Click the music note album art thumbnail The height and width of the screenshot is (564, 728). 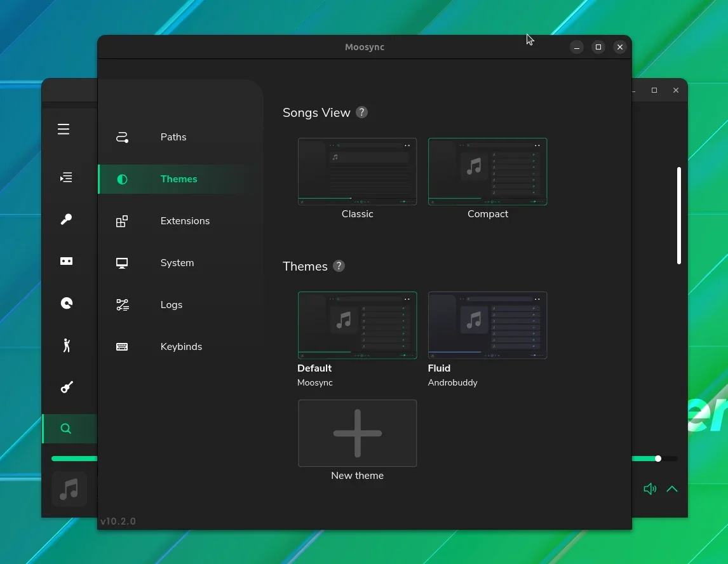click(x=69, y=489)
